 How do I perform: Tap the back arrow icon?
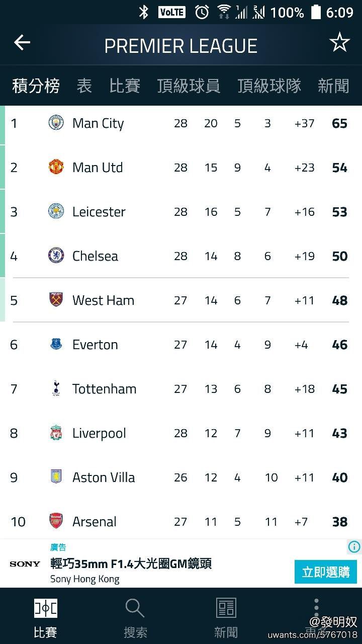click(22, 43)
